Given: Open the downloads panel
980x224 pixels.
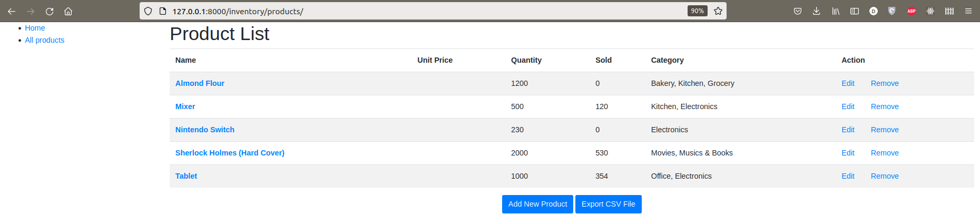Looking at the screenshot, I should click(816, 11).
